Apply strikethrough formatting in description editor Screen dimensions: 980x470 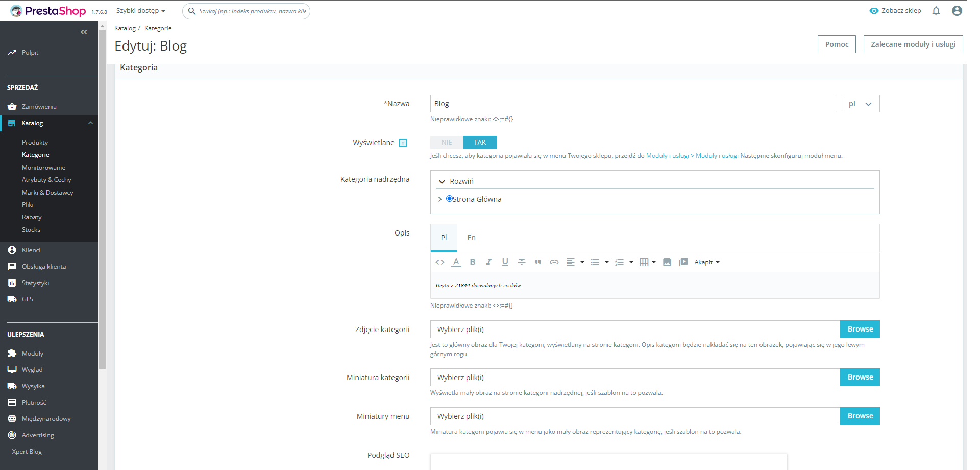[521, 262]
